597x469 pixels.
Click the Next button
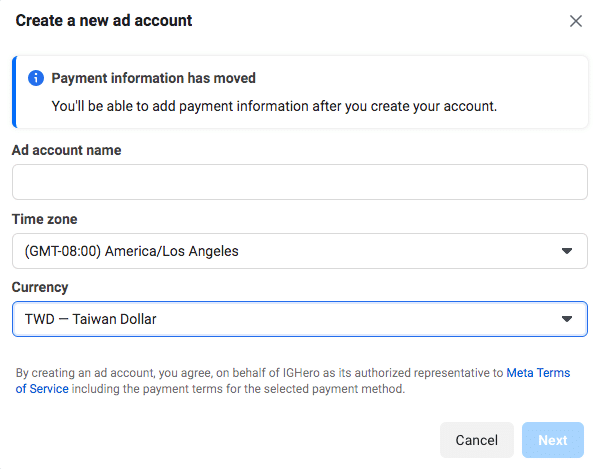point(552,440)
